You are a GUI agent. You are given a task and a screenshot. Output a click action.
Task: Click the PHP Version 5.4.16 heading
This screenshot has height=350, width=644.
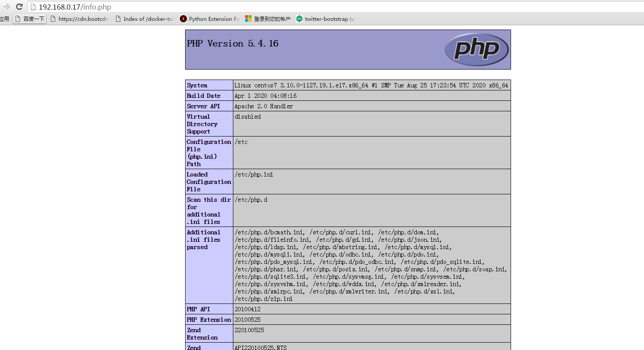232,43
